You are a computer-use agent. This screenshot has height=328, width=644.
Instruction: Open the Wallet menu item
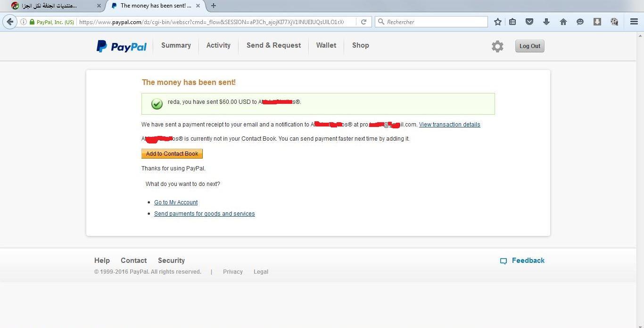(x=326, y=45)
